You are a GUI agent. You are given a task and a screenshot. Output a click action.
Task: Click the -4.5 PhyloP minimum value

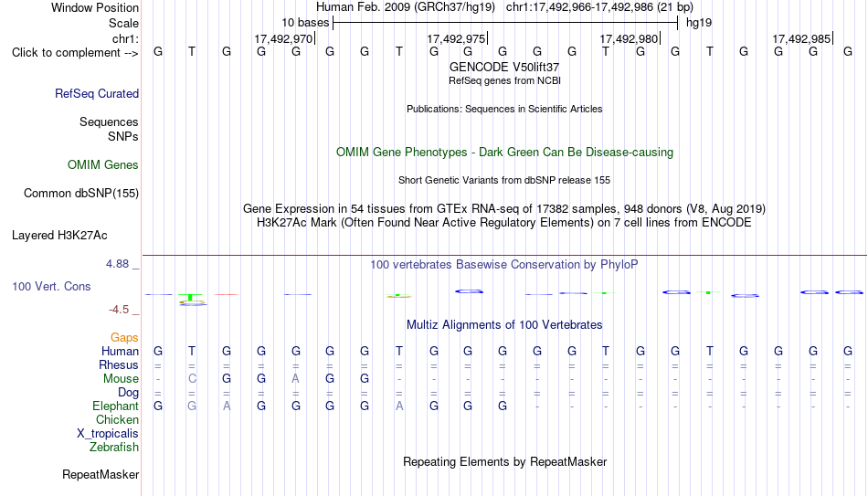click(119, 310)
